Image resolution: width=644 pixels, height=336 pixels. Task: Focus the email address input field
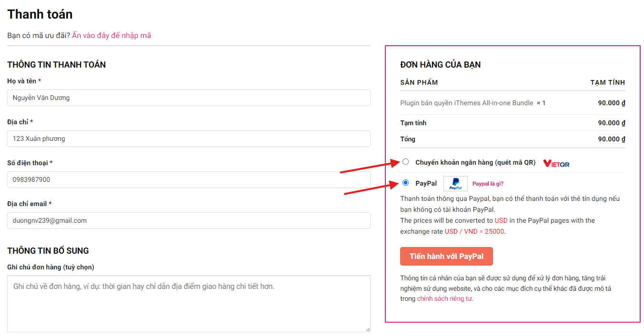coord(189,221)
